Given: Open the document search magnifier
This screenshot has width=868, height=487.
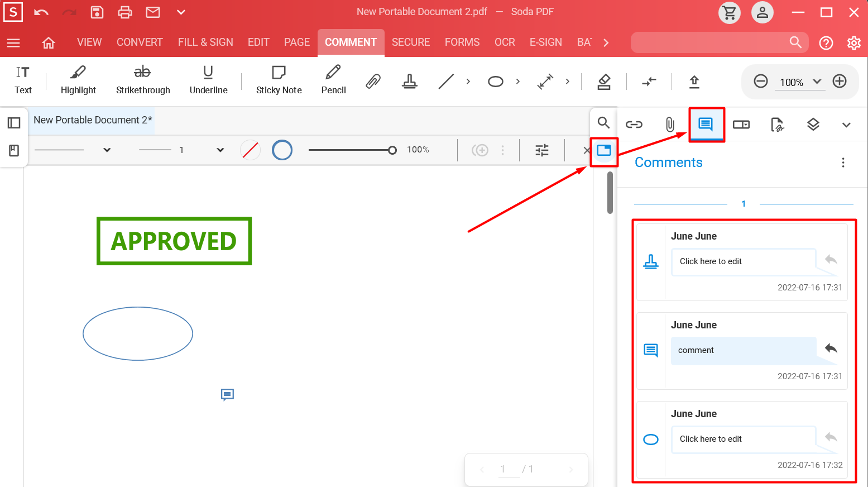Looking at the screenshot, I should [603, 122].
